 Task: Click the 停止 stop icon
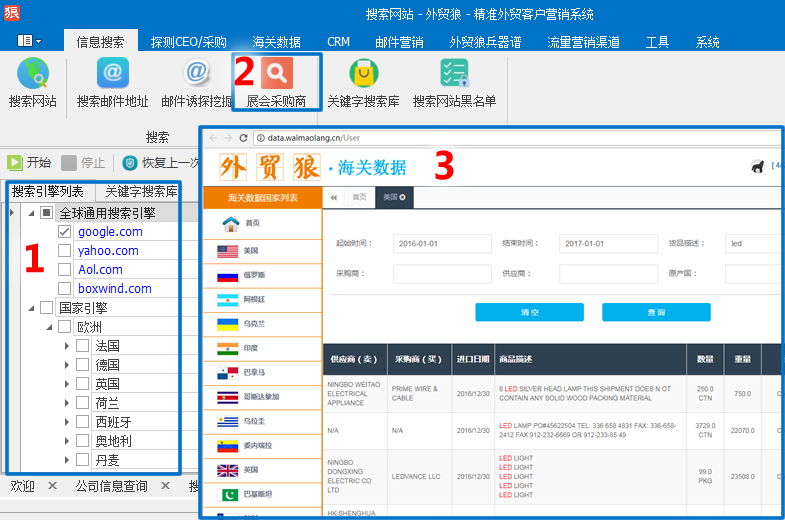pos(69,163)
